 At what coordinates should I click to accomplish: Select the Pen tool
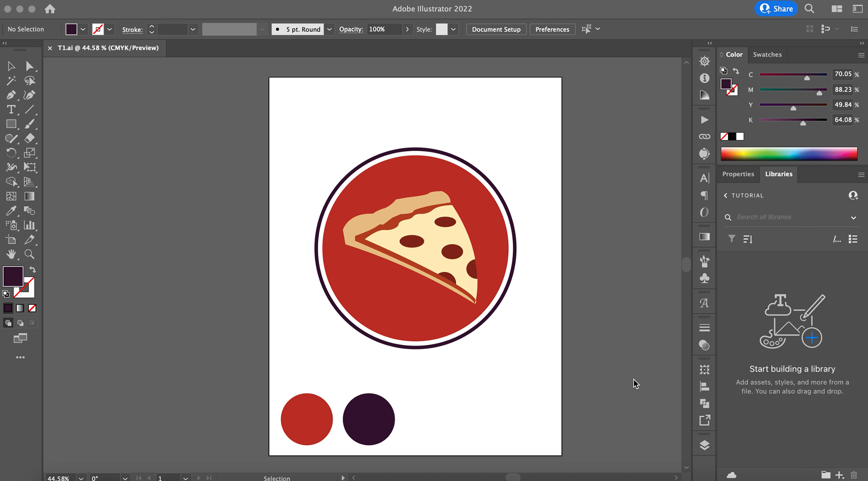point(11,95)
